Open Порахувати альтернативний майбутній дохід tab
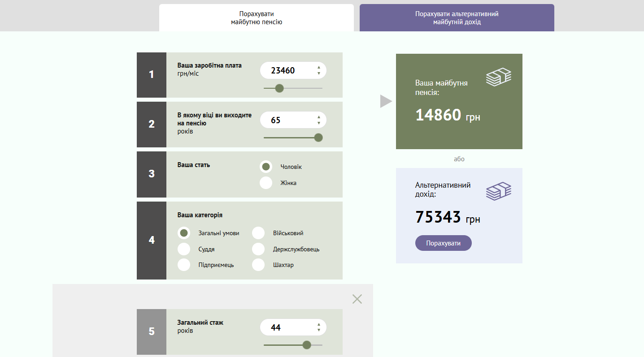Screen dimensions: 644x357 coord(457,18)
